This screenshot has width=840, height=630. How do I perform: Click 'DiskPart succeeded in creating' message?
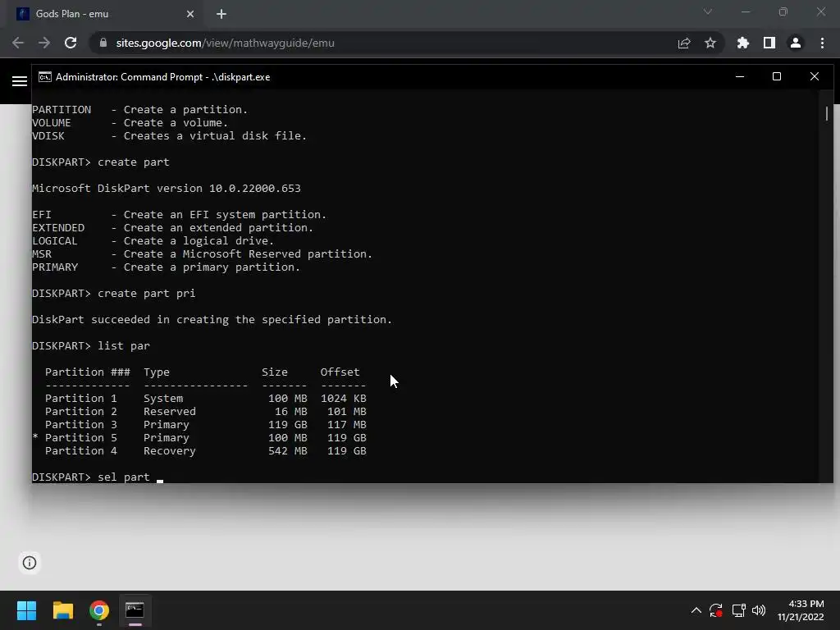pyautogui.click(x=212, y=320)
